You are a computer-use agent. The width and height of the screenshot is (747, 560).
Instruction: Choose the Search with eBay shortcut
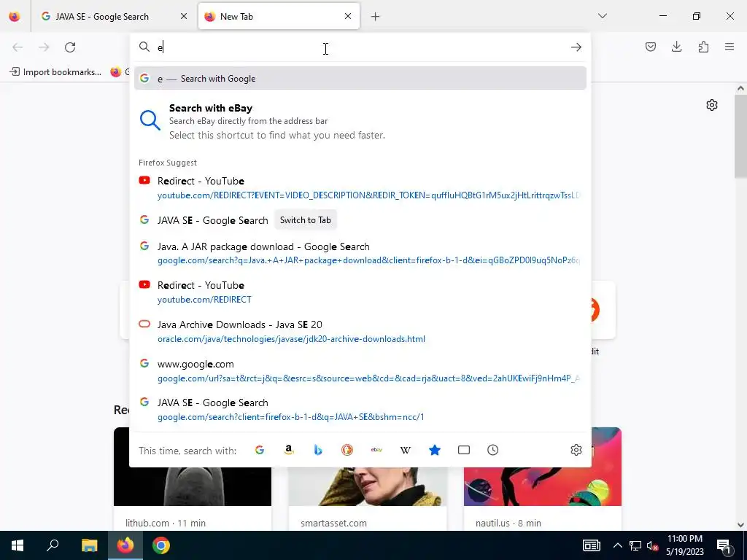pyautogui.click(x=360, y=122)
